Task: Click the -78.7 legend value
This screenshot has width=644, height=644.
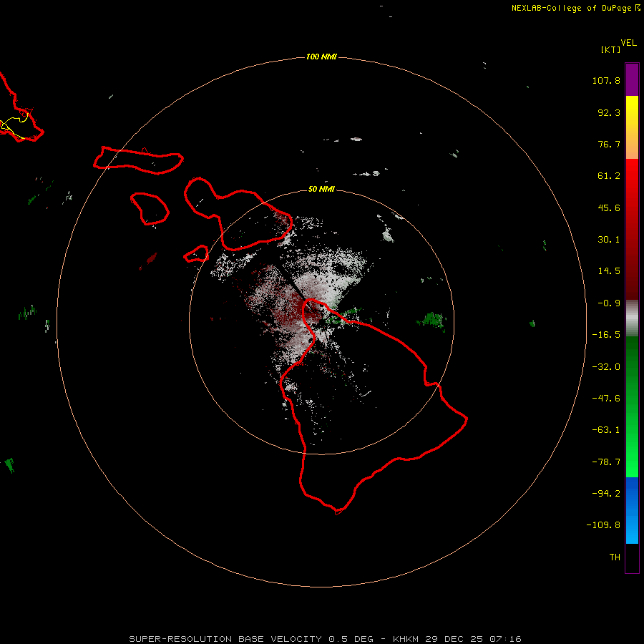Action: click(x=606, y=462)
